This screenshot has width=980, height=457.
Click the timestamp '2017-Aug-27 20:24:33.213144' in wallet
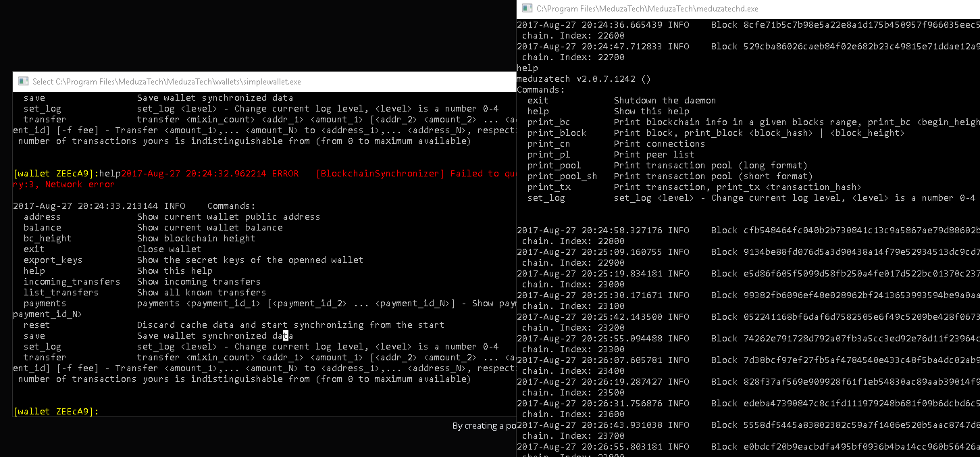click(85, 206)
